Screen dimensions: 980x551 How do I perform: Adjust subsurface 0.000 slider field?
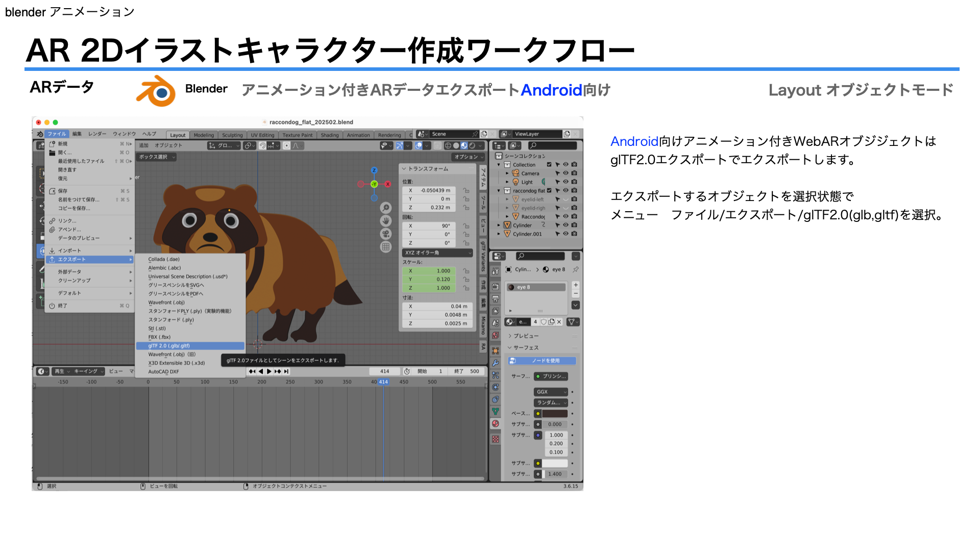555,424
